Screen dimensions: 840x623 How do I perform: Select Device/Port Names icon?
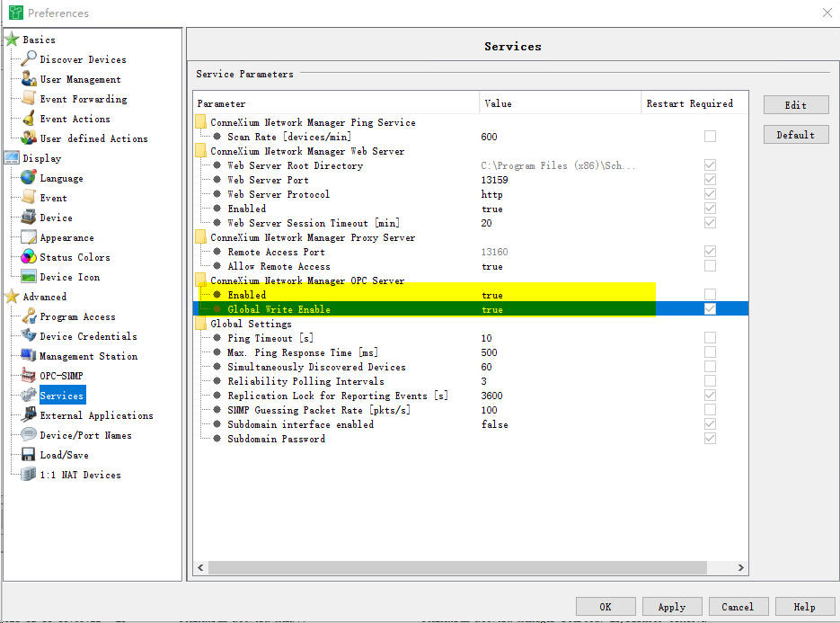pyautogui.click(x=29, y=434)
